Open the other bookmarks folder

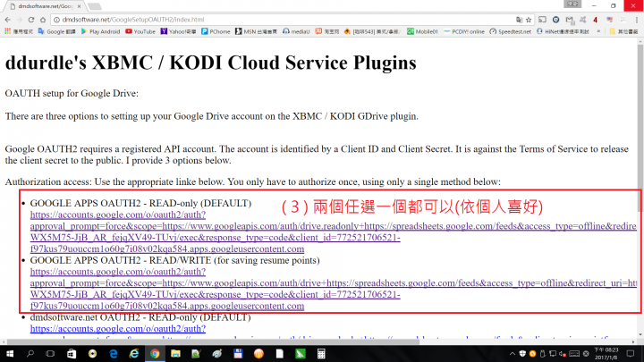(x=623, y=31)
